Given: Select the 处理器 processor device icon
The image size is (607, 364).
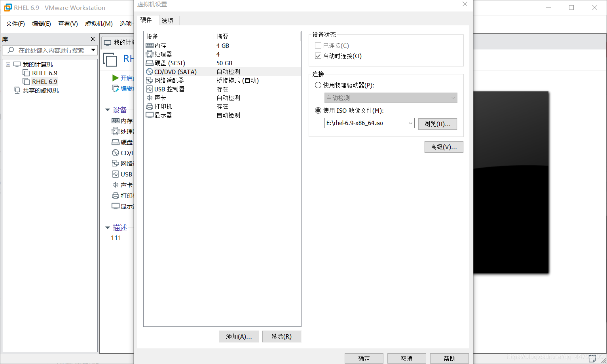Looking at the screenshot, I should 150,54.
